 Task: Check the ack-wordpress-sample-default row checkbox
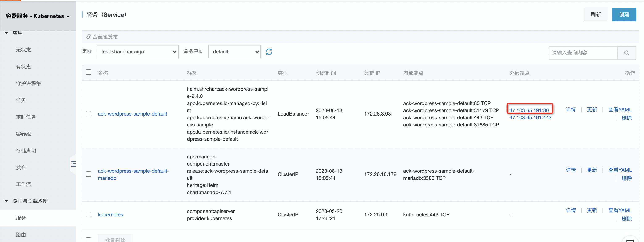click(x=88, y=114)
